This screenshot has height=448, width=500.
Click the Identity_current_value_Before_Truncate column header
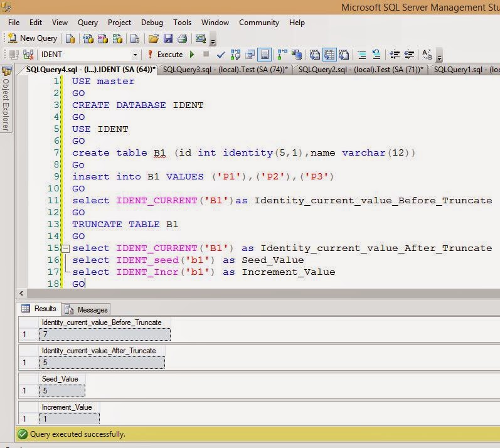[x=105, y=323]
